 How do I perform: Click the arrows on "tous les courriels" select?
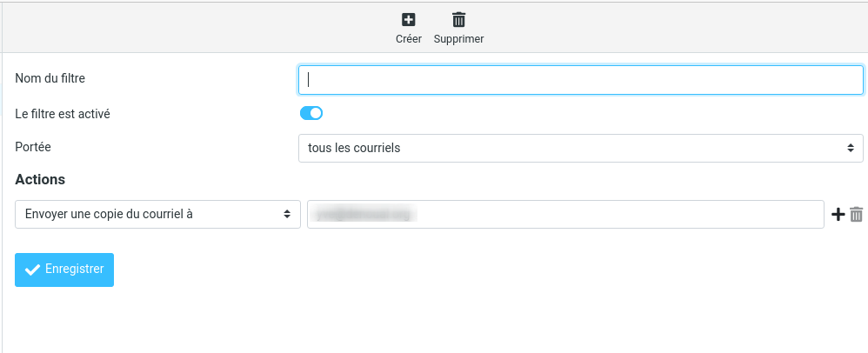click(x=851, y=148)
